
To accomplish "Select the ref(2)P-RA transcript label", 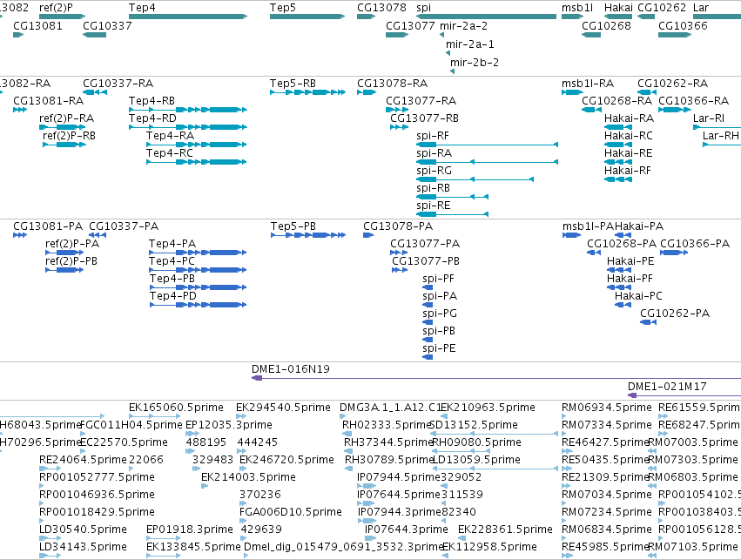I will [67, 118].
